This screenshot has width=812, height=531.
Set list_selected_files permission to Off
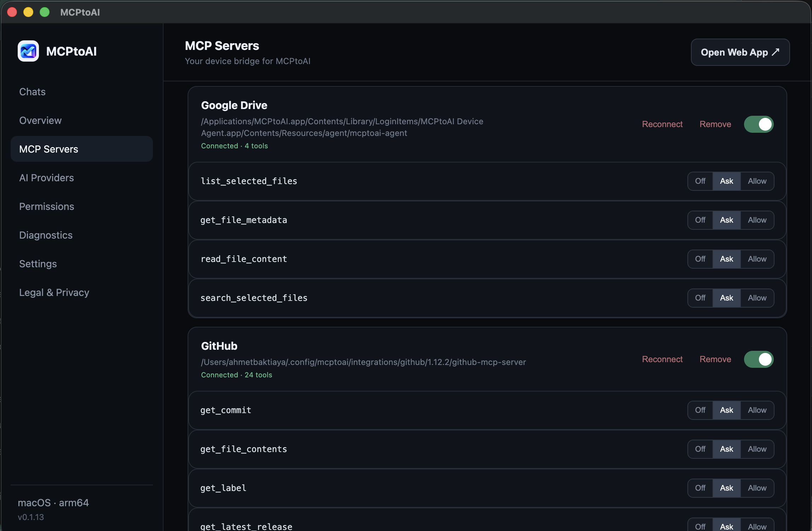700,181
